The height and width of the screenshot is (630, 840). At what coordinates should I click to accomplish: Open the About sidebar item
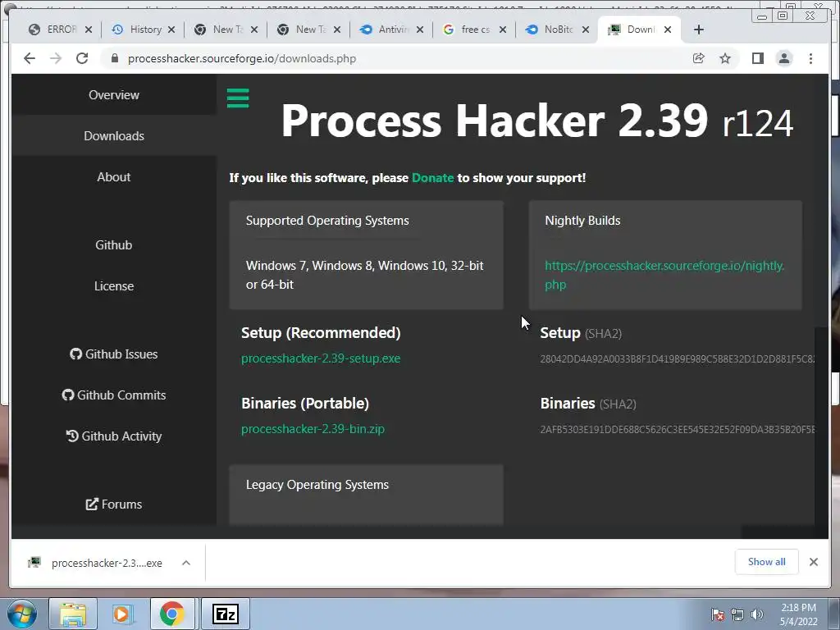pos(114,177)
